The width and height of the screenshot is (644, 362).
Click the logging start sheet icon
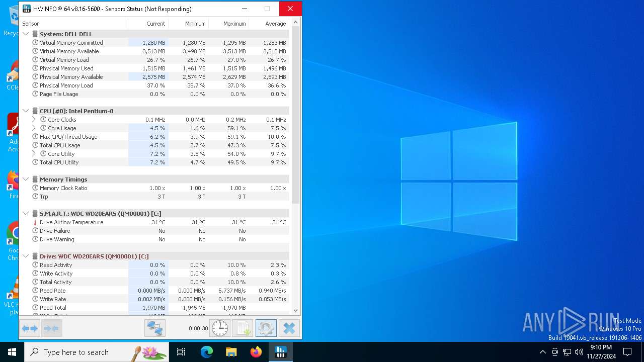(243, 329)
